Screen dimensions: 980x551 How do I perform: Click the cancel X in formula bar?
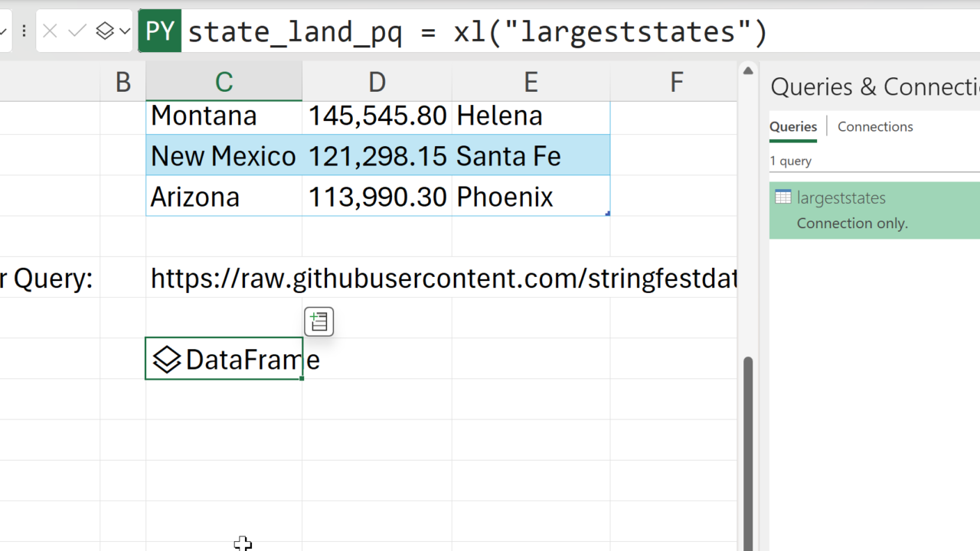pos(51,31)
